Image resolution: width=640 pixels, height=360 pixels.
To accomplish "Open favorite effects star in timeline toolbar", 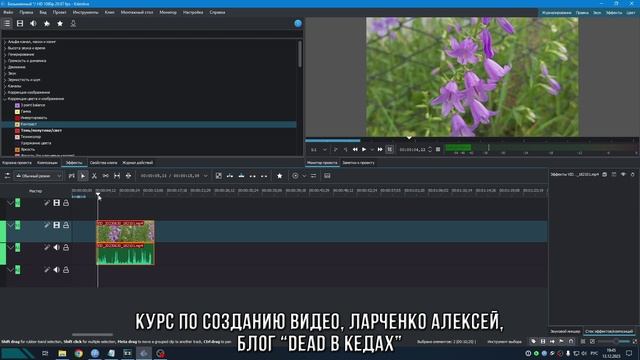I will [280, 176].
